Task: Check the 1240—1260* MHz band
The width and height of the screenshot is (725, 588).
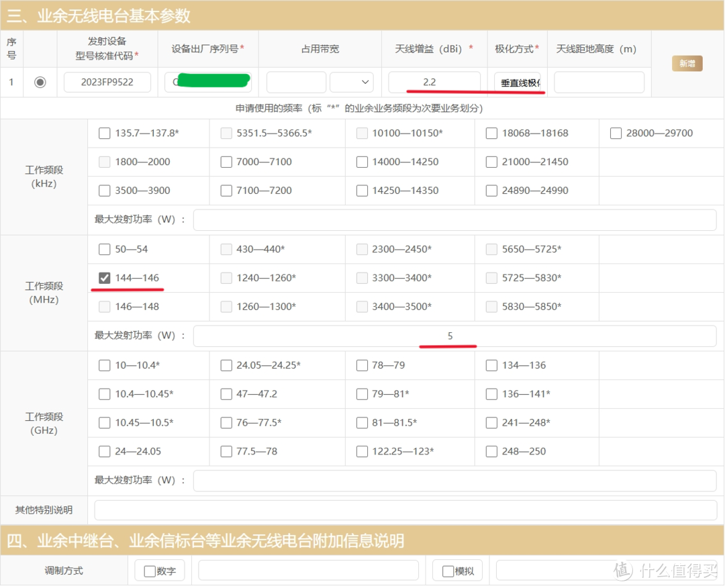Action: click(226, 278)
